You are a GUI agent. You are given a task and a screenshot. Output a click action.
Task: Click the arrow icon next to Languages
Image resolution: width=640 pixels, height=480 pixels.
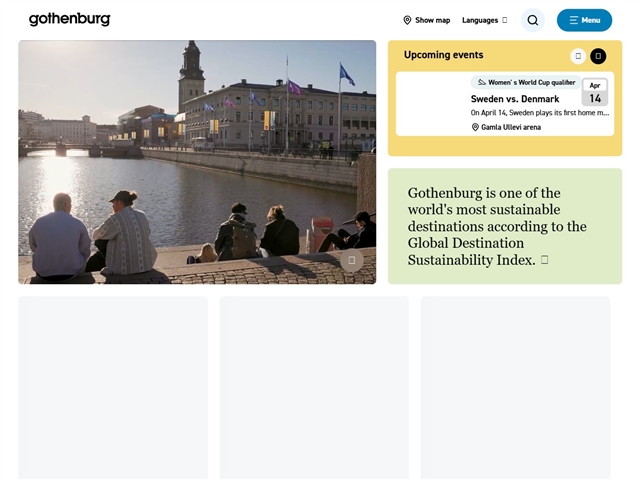coord(504,20)
